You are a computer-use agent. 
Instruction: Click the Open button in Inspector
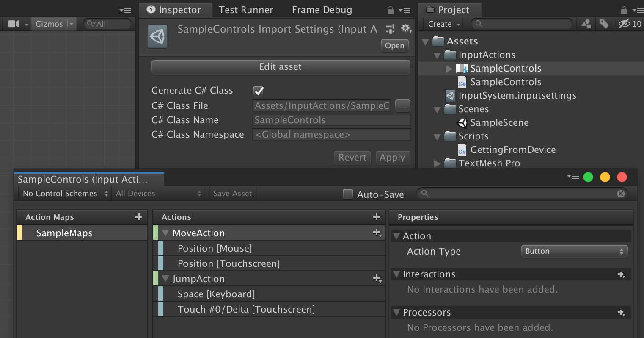395,46
